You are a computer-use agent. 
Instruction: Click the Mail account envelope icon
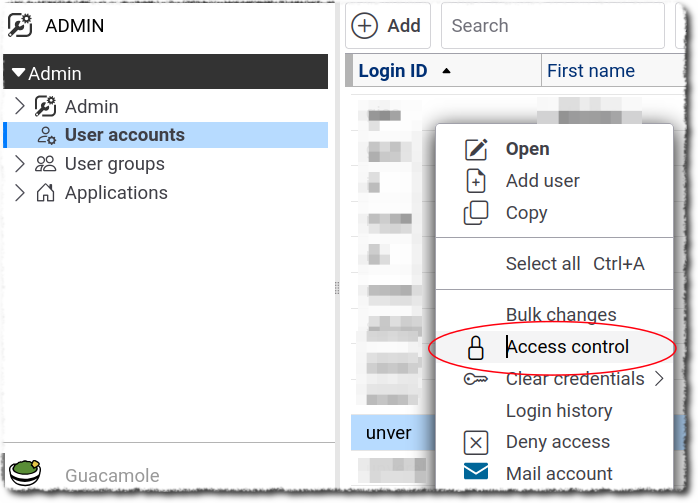(x=477, y=473)
